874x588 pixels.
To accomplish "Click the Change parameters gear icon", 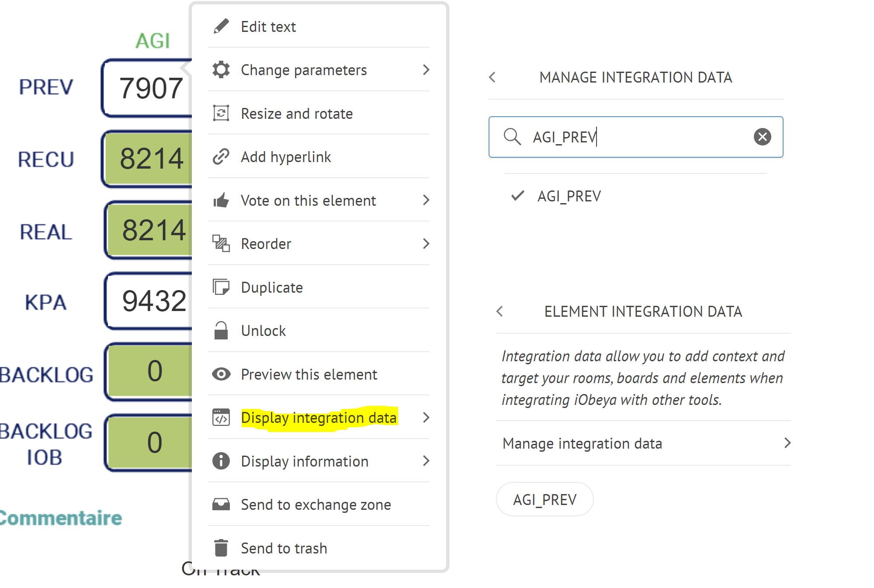I will click(222, 69).
